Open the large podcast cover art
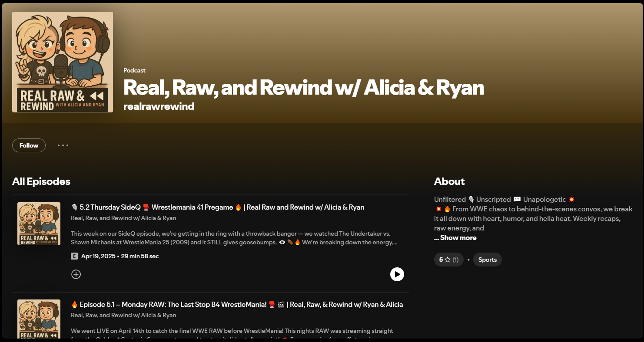Viewport: 644px width, 342px height. (63, 62)
